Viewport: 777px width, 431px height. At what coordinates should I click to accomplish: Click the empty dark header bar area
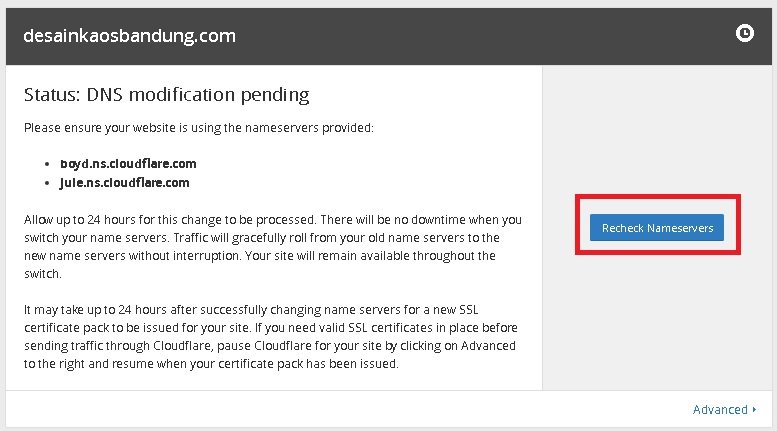coord(480,36)
